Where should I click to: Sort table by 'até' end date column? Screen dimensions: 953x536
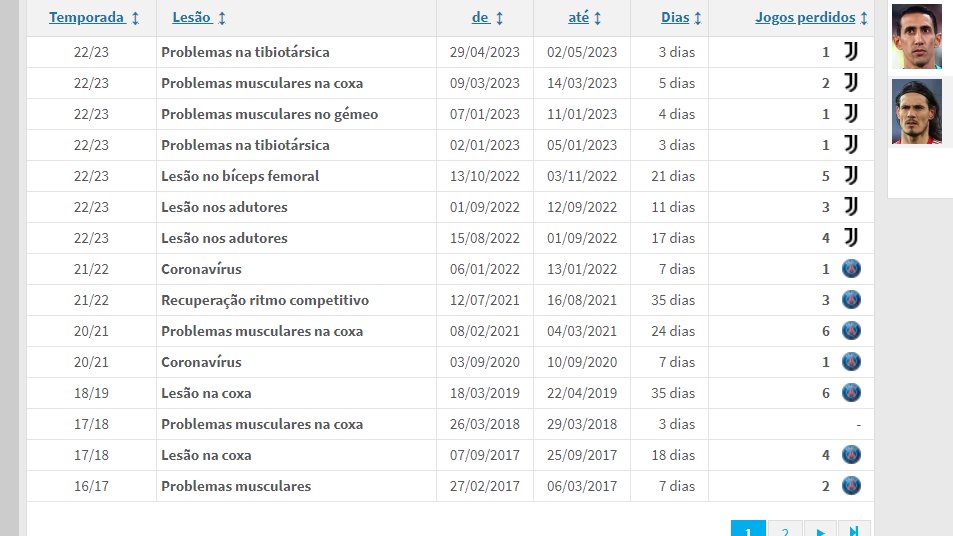(585, 18)
